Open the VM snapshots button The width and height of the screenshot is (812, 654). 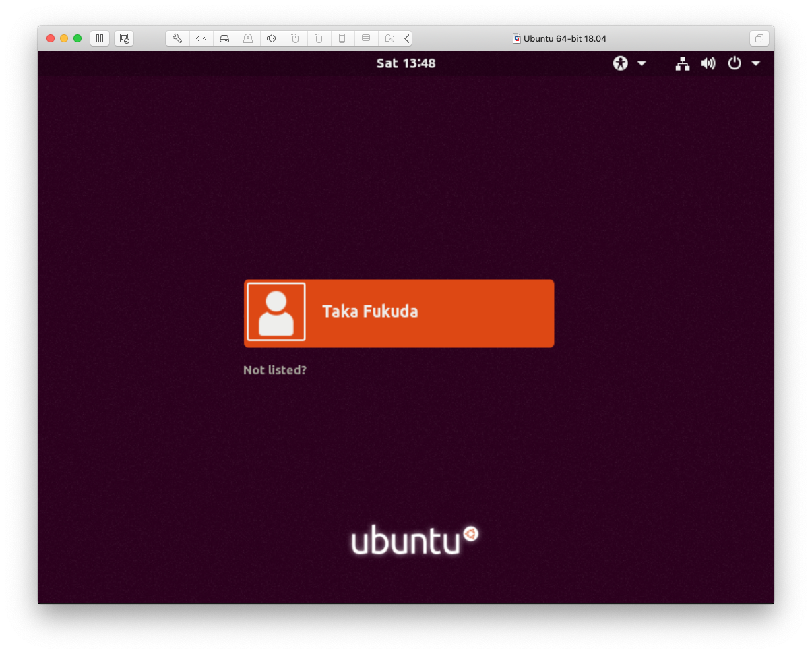pos(124,38)
